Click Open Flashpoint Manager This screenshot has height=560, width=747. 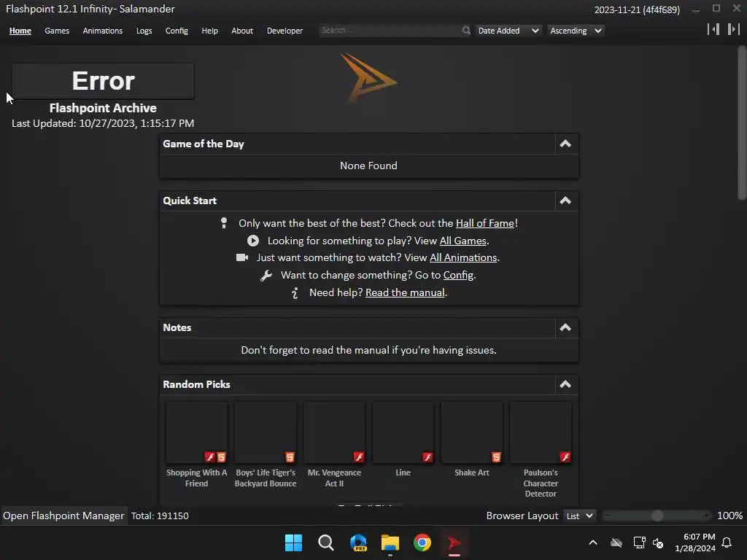click(63, 516)
